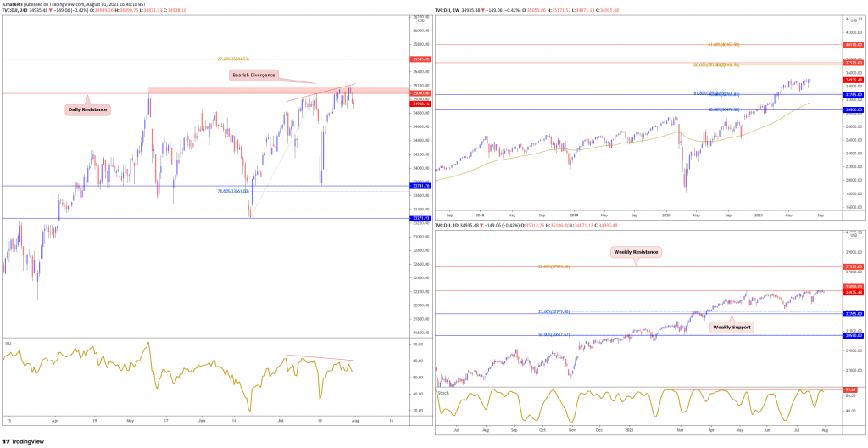This screenshot has height=448, width=868.
Task: Click the Weekly Support callout
Action: (x=731, y=327)
